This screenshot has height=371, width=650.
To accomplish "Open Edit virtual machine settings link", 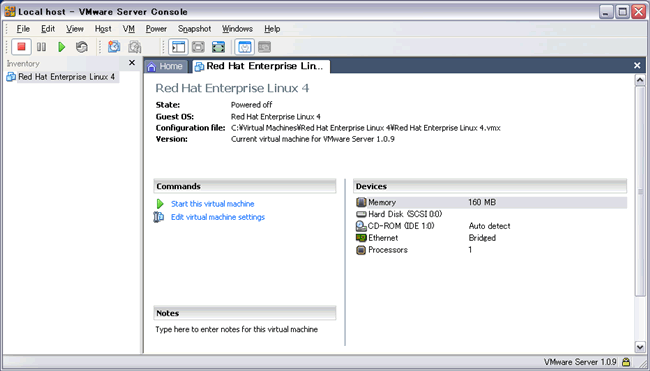I will point(218,217).
